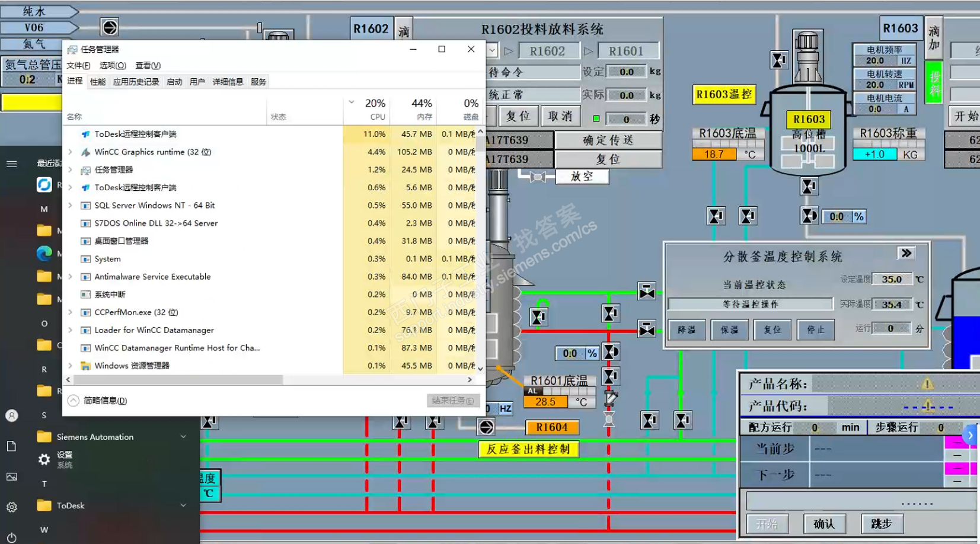Collapse details via 简略信息 arrow
The width and height of the screenshot is (980, 544).
(x=73, y=401)
